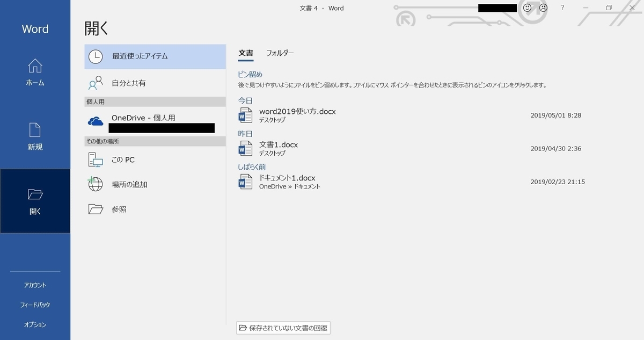Click the OneDrive » ドキュメント path text
This screenshot has height=340, width=644.
coord(290,186)
